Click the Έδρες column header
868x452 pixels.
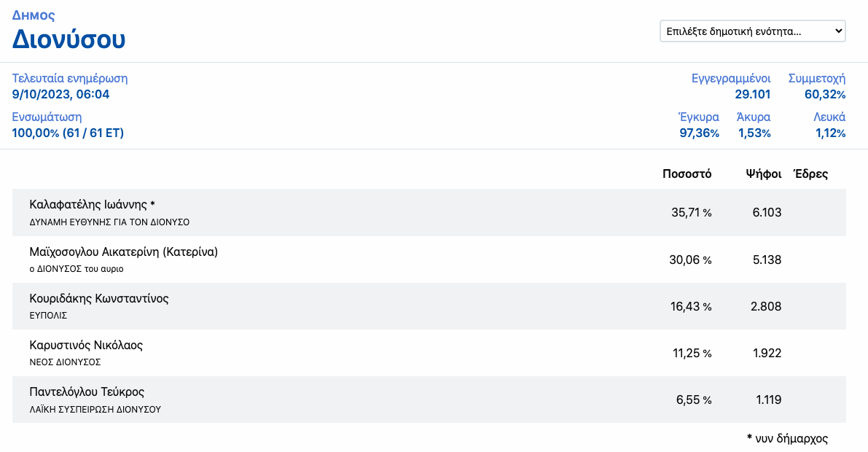click(810, 174)
